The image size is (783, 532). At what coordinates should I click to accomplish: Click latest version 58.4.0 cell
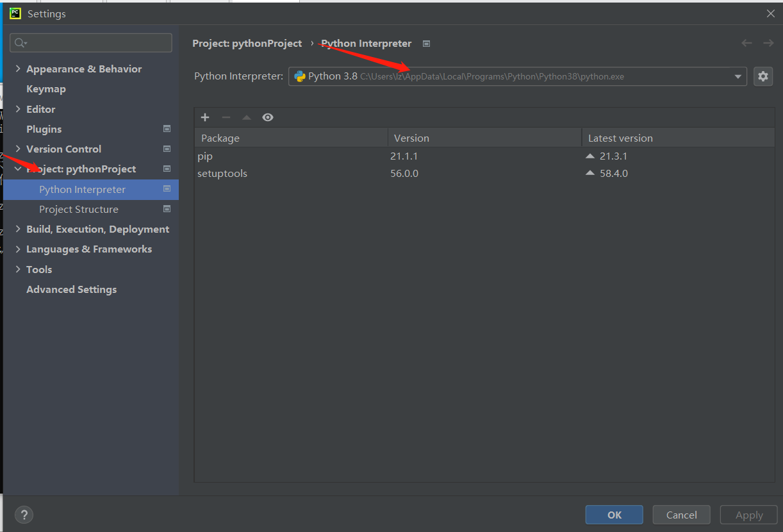(614, 173)
